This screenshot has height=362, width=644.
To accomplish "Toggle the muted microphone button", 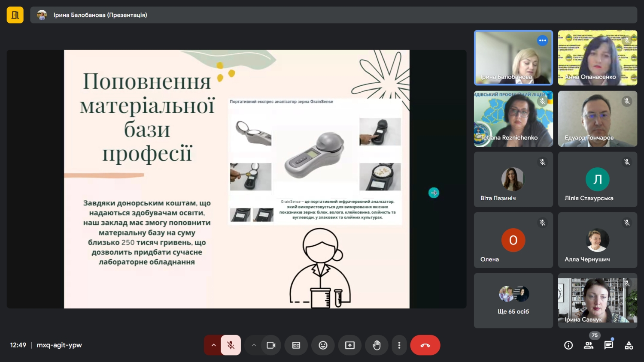I will [231, 345].
